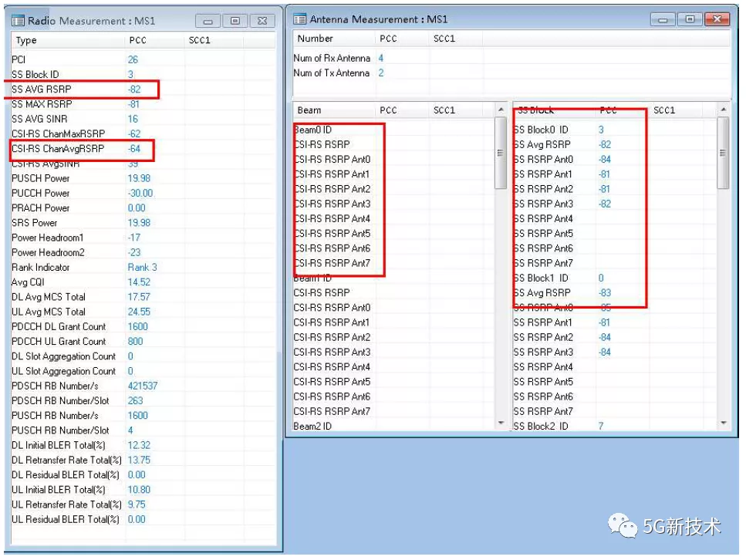Select the CSI-RS ChanMaxRSRP row
Viewport: 746px width, 560px height.
pyautogui.click(x=143, y=133)
